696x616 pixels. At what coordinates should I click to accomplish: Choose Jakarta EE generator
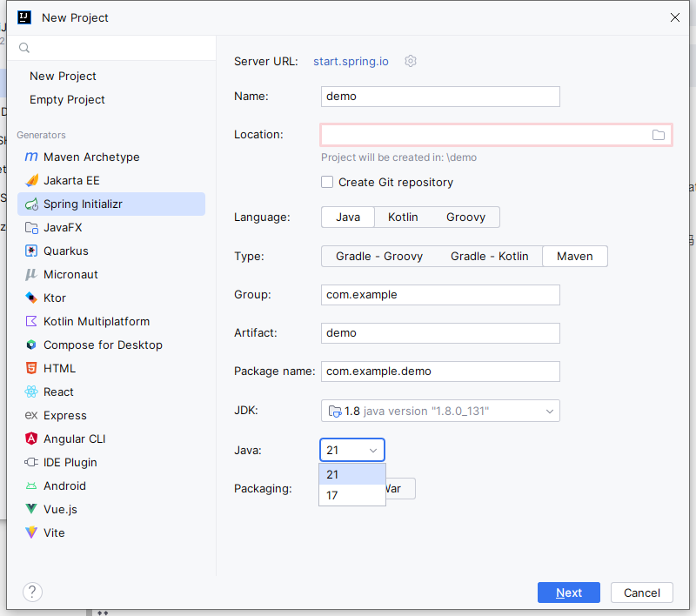tap(111, 181)
